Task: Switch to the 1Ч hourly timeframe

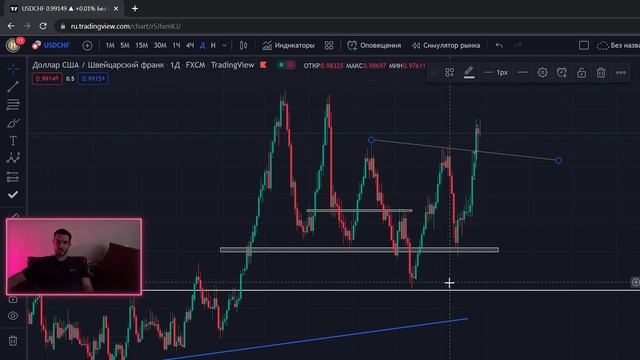Action: pyautogui.click(x=176, y=46)
